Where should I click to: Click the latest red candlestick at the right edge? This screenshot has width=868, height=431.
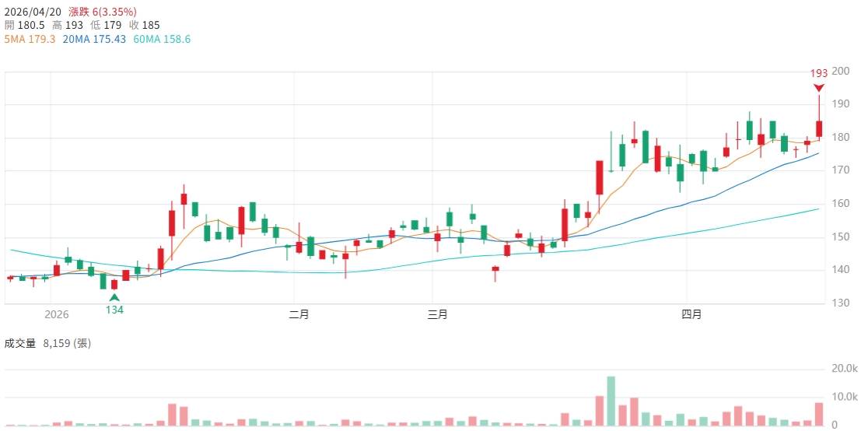[x=819, y=128]
